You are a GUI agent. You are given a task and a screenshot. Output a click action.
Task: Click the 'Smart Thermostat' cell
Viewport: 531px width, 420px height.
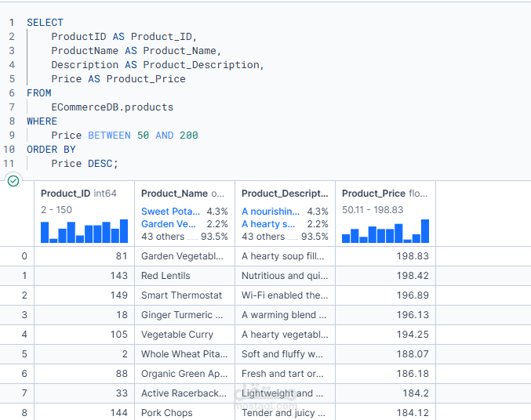181,295
